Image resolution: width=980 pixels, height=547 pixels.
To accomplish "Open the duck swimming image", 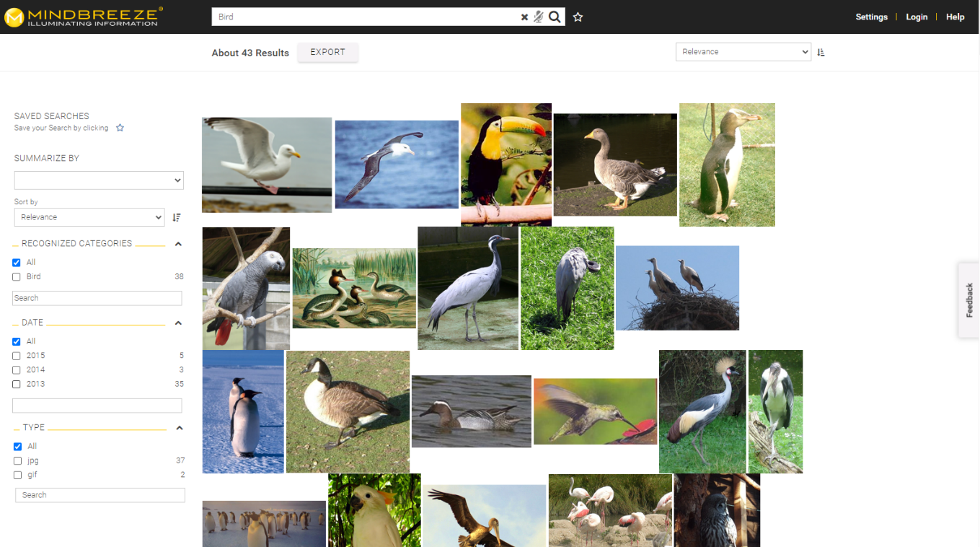I will point(472,411).
